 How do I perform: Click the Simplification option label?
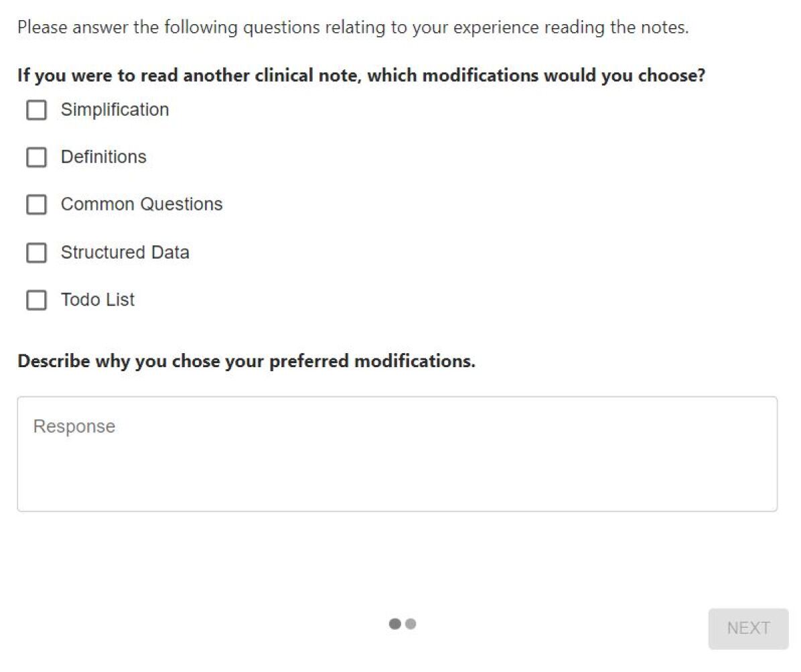(115, 110)
